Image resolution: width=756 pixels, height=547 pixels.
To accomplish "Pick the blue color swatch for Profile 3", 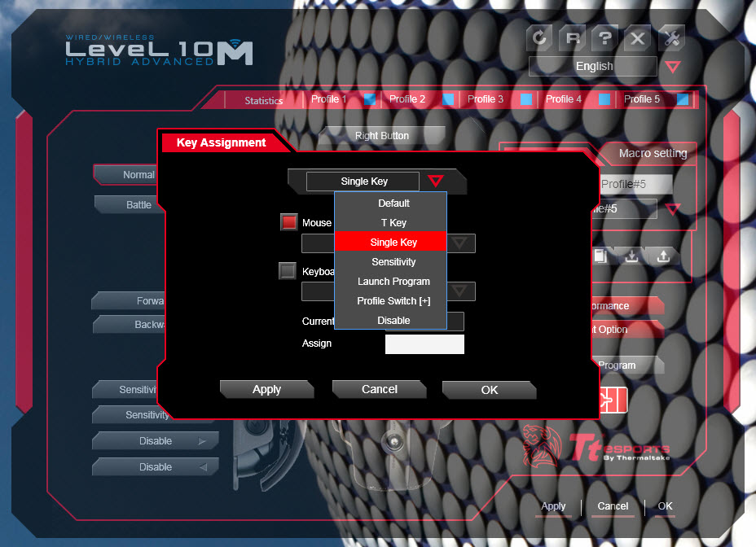I will coord(526,99).
